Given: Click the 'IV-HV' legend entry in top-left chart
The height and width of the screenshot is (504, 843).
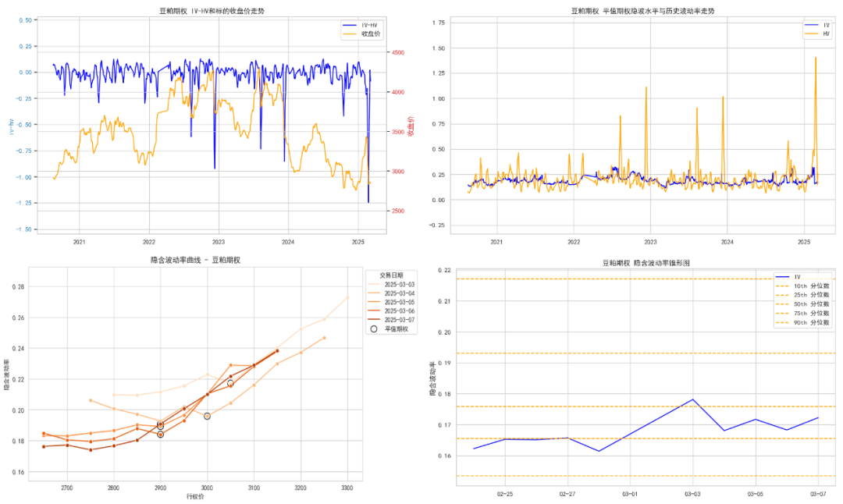Looking at the screenshot, I should point(360,25).
